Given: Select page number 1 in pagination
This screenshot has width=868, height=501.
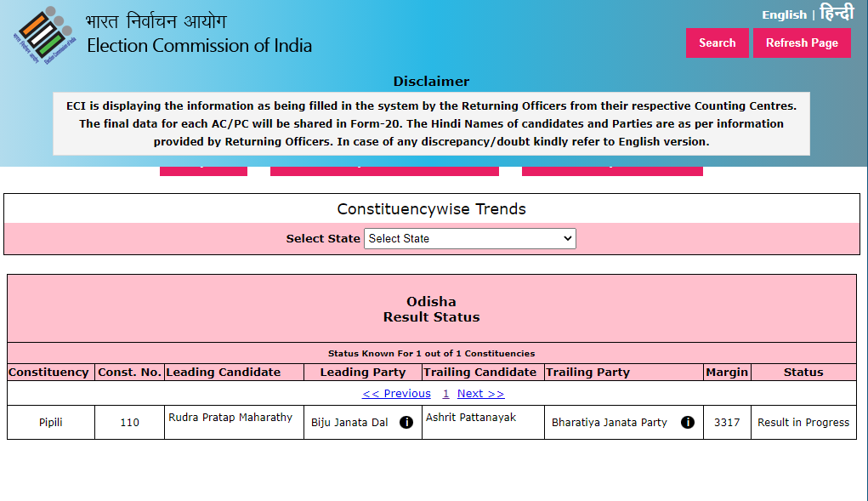Looking at the screenshot, I should pyautogui.click(x=445, y=394).
